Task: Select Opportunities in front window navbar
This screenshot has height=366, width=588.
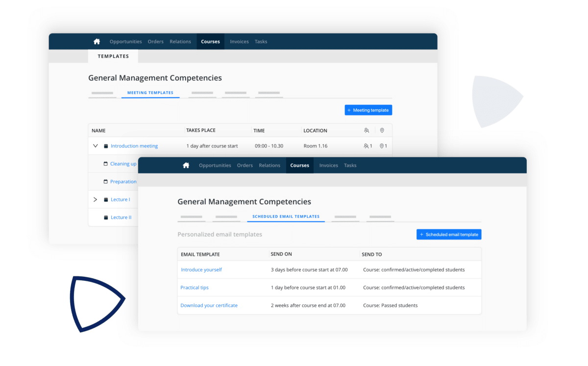Action: (x=215, y=166)
